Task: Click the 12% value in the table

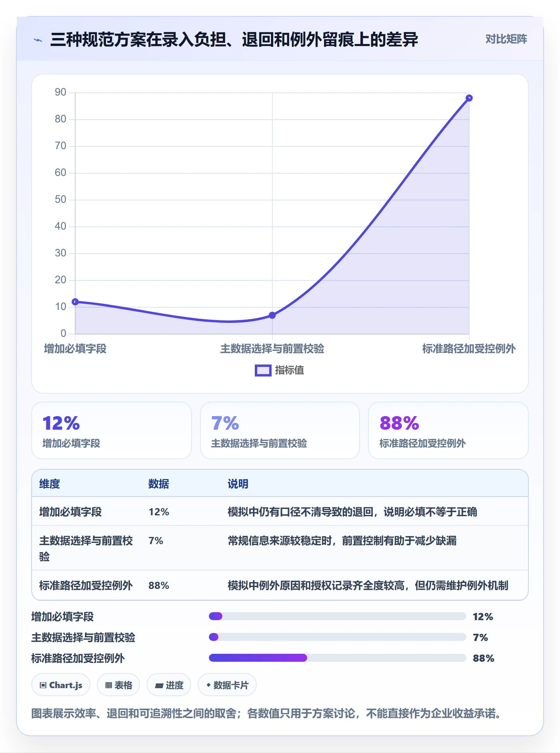Action: [159, 512]
